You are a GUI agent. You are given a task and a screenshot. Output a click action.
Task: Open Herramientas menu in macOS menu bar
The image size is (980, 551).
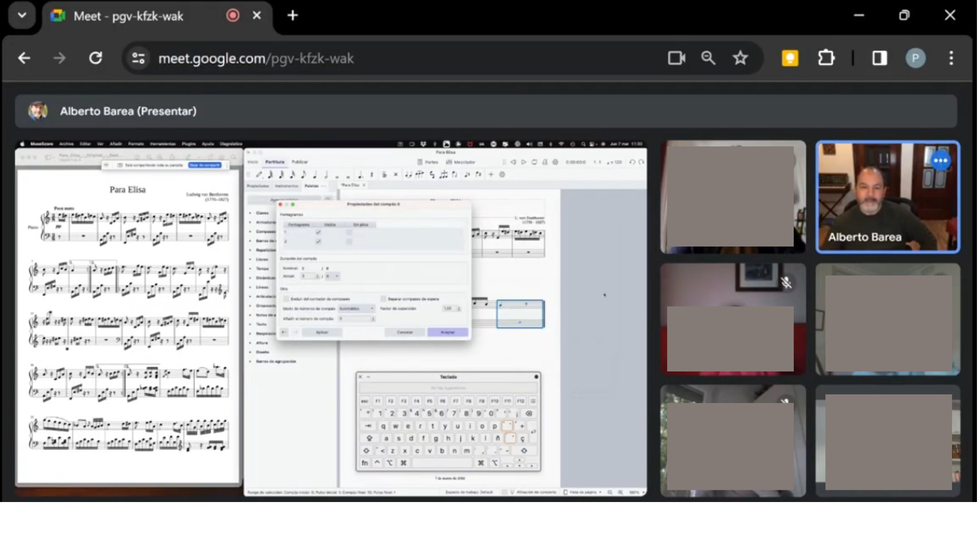(163, 144)
